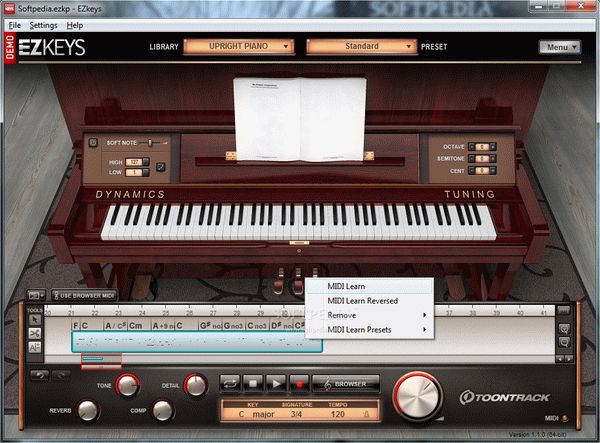Increase the Cent tuning value

point(493,171)
